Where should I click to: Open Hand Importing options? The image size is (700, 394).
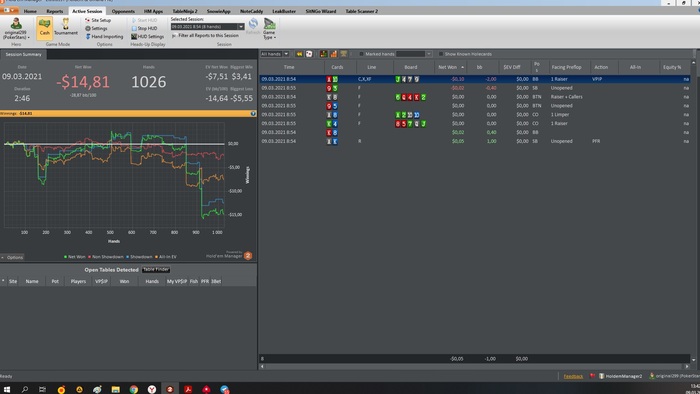104,37
